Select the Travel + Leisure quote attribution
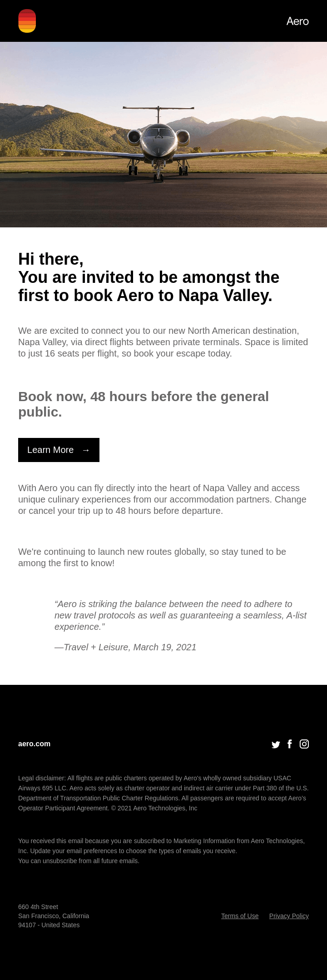 [x=125, y=647]
